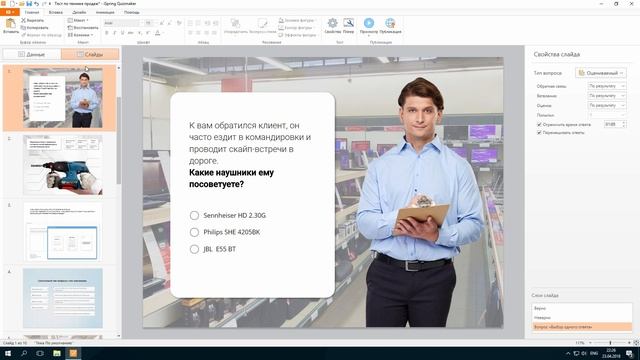This screenshot has width=640, height=360.
Task: Select slide 4 blue thumbnail
Action: click(x=62, y=298)
